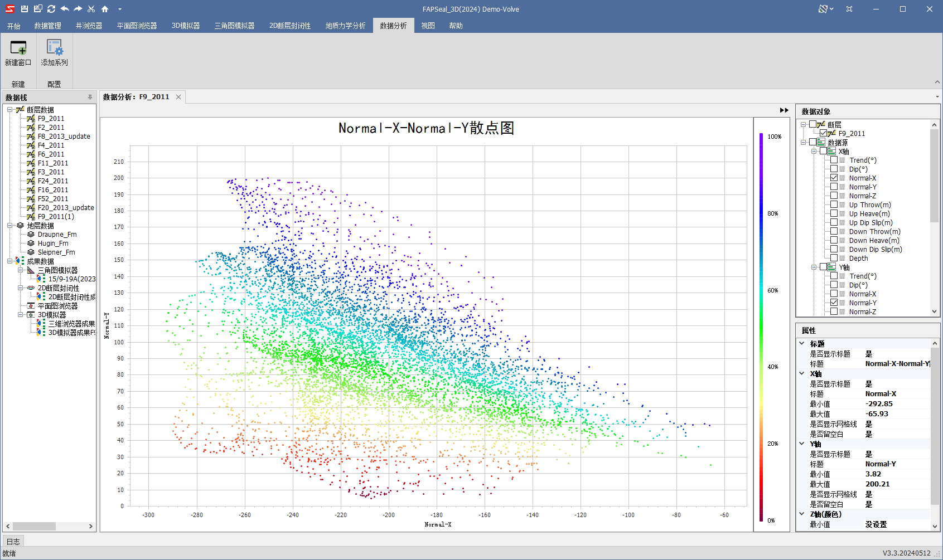Collapse the 断层数据 tree node
Image resolution: width=943 pixels, height=560 pixels.
tap(9, 110)
